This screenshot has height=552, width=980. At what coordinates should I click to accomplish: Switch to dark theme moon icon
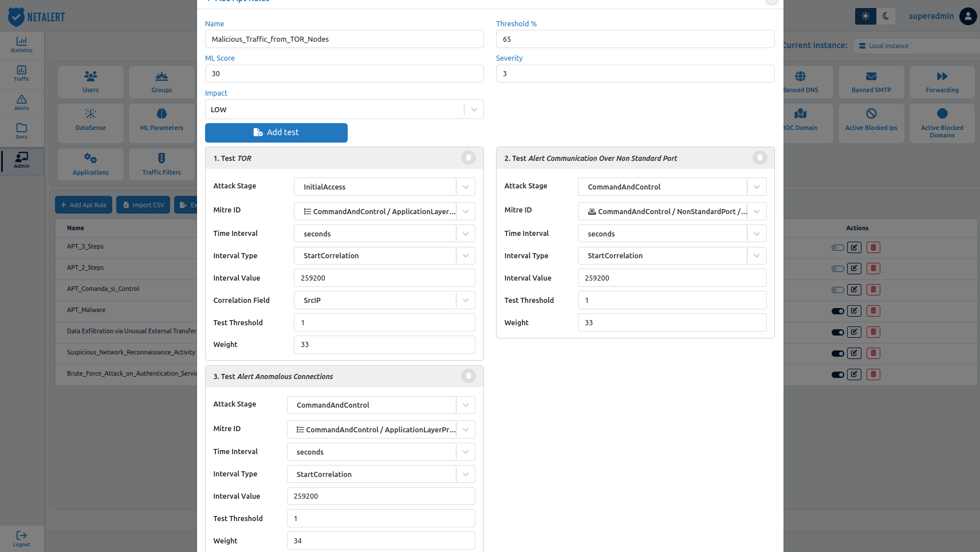coord(886,16)
